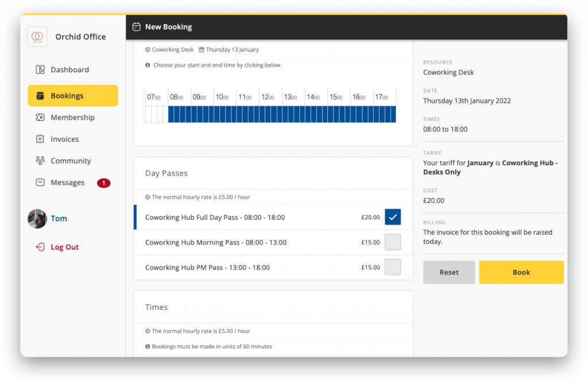Click the Orchid Office title

pyautogui.click(x=80, y=37)
